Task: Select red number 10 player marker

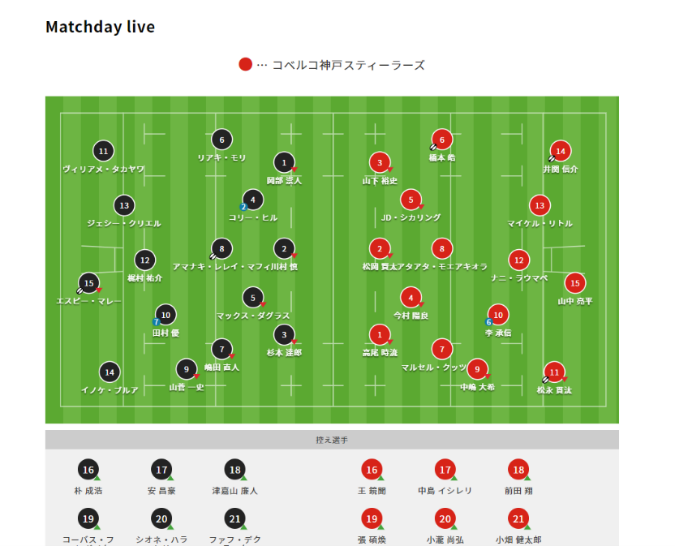Action: (498, 315)
